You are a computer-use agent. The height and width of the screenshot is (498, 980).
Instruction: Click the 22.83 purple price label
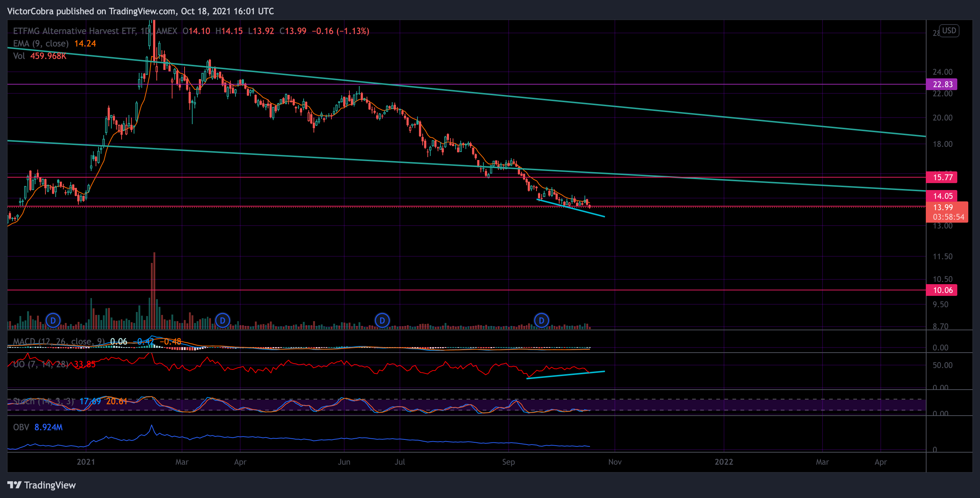click(x=942, y=85)
